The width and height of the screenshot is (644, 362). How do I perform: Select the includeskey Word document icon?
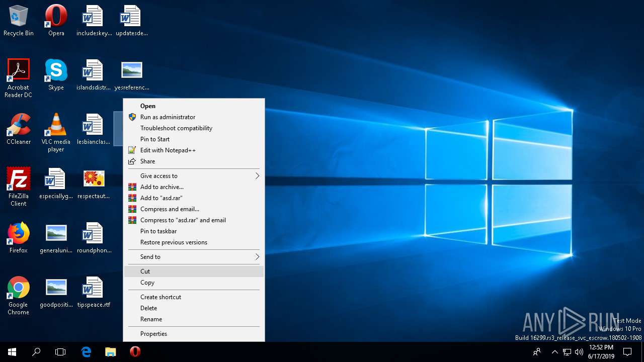click(x=94, y=21)
